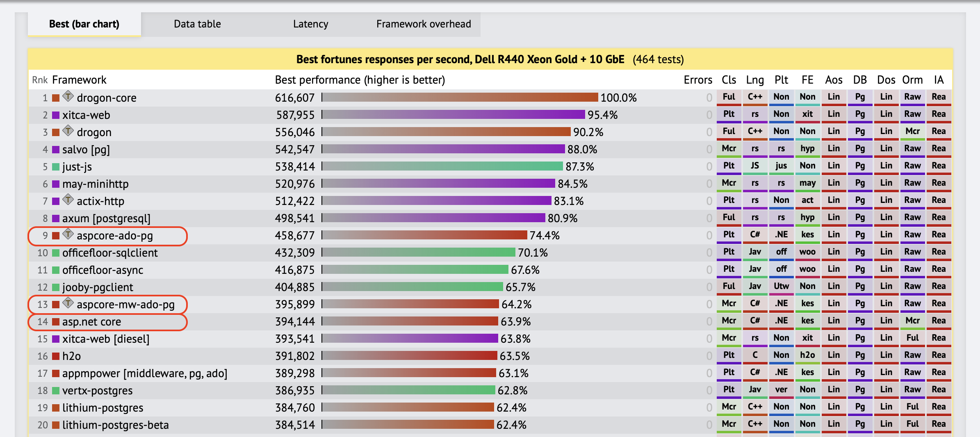
Task: Click the trophy icon next to aspcore-ado-pg
Action: click(69, 235)
